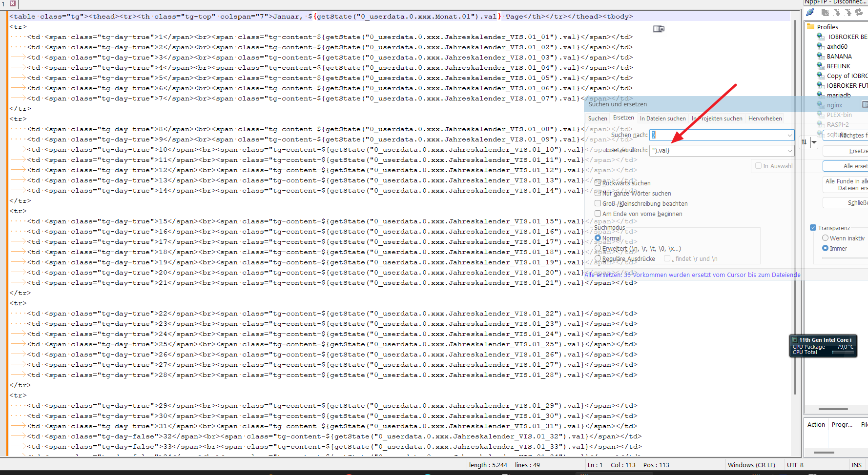This screenshot has height=475, width=868.
Task: Select Reguläre Ausdrücke search mode
Action: 598,258
